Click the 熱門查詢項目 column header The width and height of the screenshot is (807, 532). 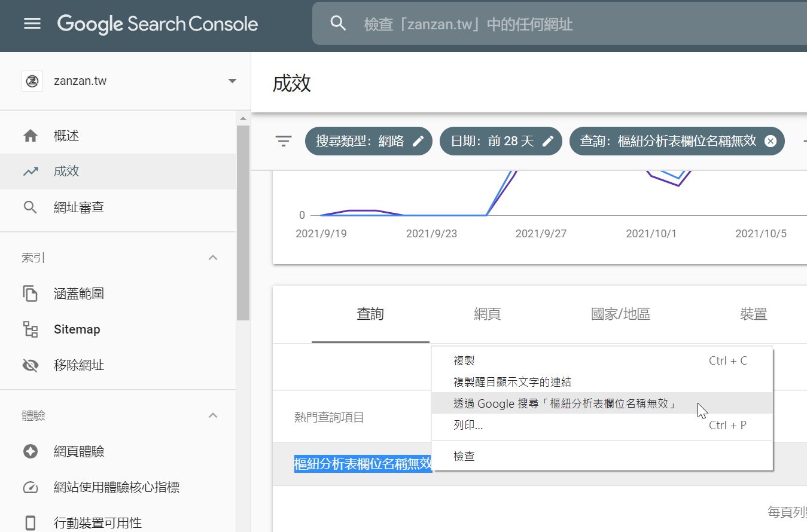click(x=330, y=417)
